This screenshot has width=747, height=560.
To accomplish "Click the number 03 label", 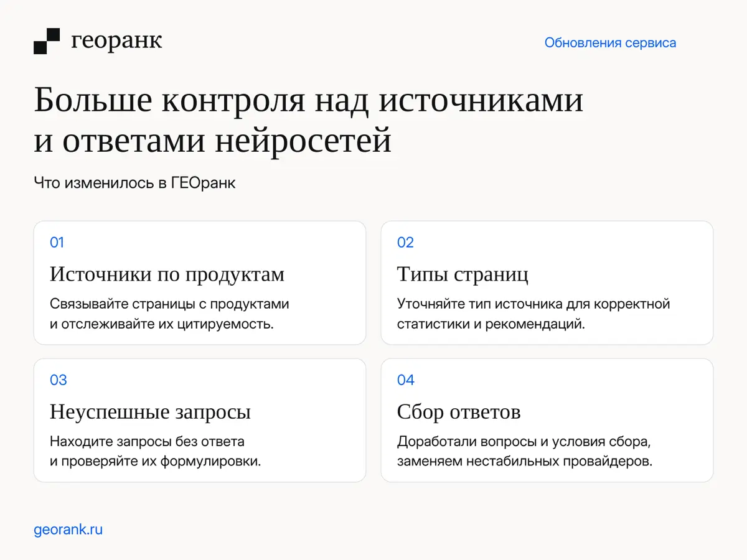I will (58, 380).
